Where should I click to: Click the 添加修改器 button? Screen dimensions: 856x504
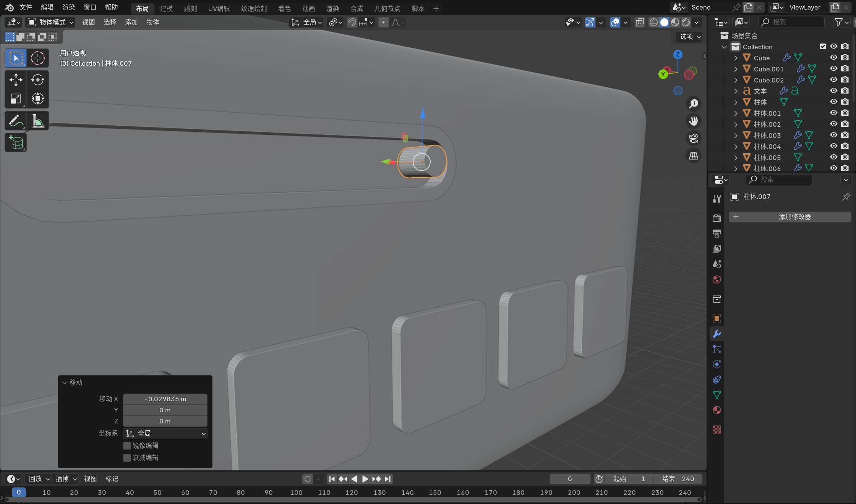coord(790,217)
